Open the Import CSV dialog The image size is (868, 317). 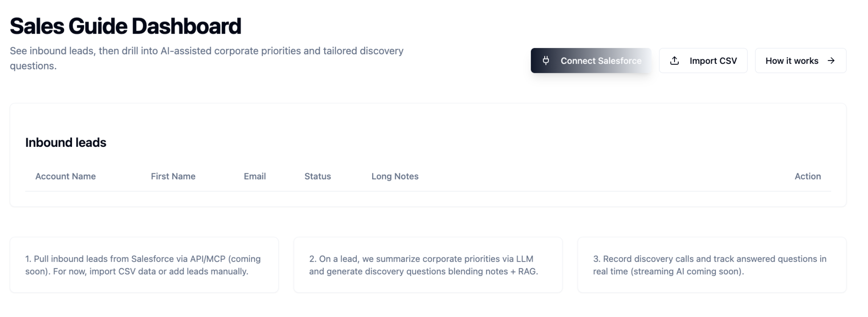pyautogui.click(x=703, y=61)
